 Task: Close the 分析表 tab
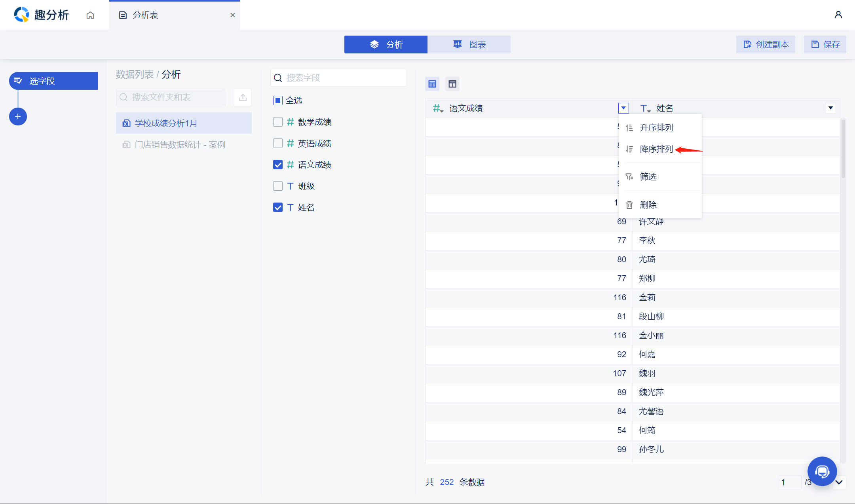click(233, 15)
